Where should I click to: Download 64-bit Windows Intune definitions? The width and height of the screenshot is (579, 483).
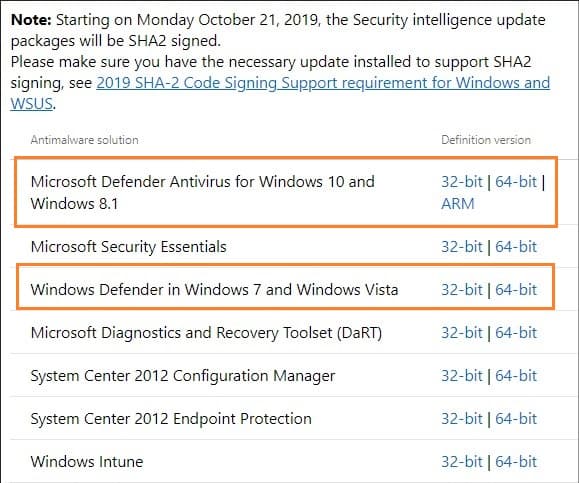(x=515, y=462)
